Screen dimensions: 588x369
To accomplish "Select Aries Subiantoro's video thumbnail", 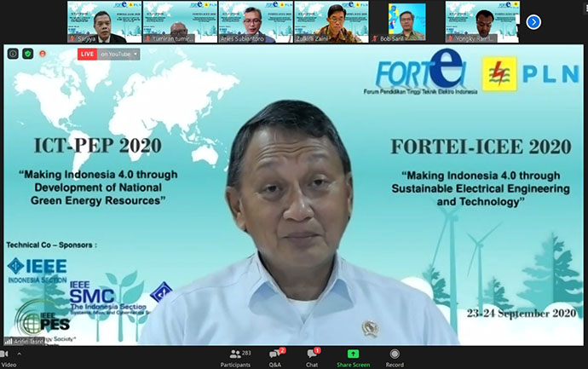I will tap(253, 22).
